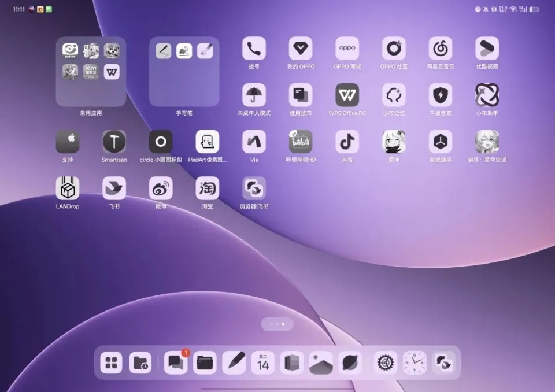Expand the 手写笔 folder
The image size is (555, 392).
pos(184,72)
